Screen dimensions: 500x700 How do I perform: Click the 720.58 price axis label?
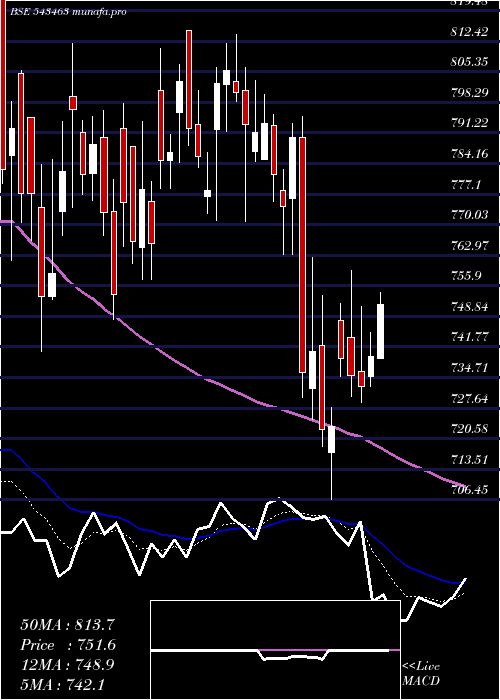point(469,429)
